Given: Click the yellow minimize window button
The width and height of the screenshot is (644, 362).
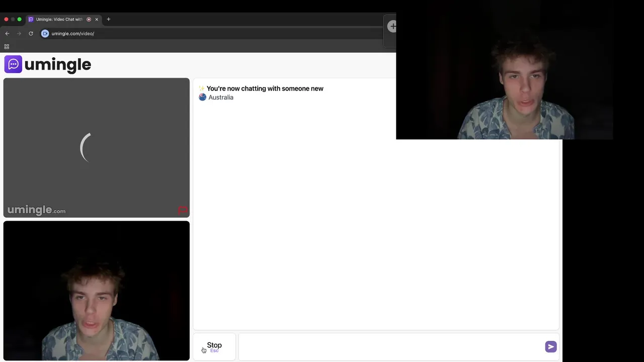Looking at the screenshot, I should click(13, 19).
